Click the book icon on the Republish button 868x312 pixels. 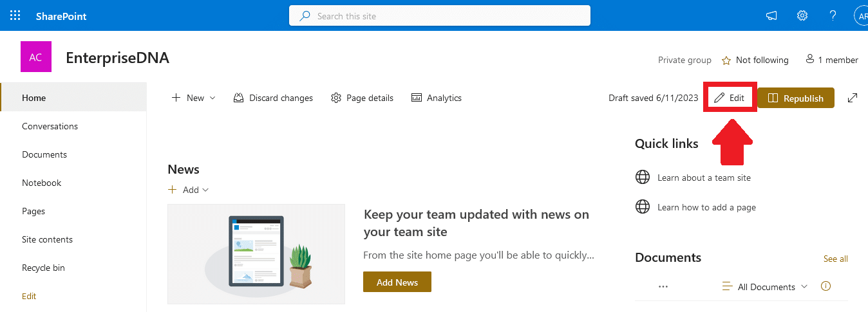tap(773, 98)
